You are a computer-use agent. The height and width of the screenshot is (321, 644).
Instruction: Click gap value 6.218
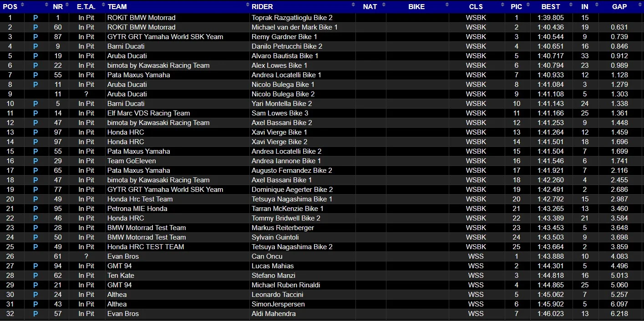pos(619,314)
